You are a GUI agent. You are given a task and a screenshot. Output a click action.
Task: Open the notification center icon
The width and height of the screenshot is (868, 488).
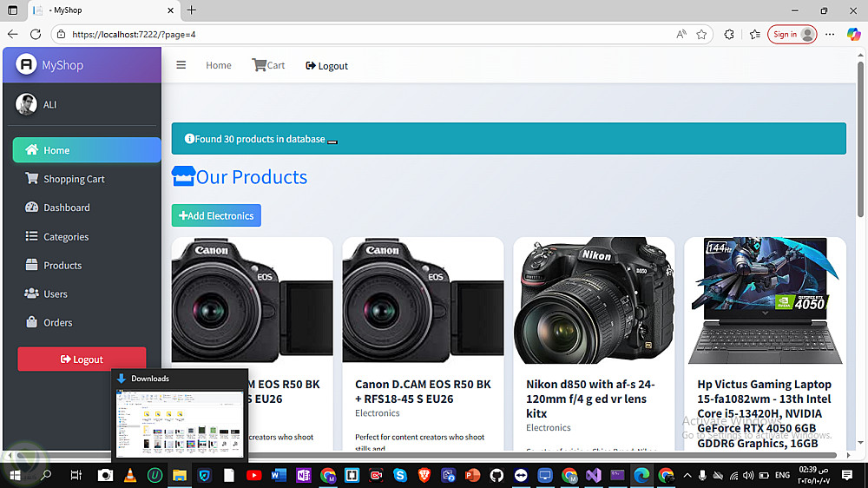click(847, 475)
